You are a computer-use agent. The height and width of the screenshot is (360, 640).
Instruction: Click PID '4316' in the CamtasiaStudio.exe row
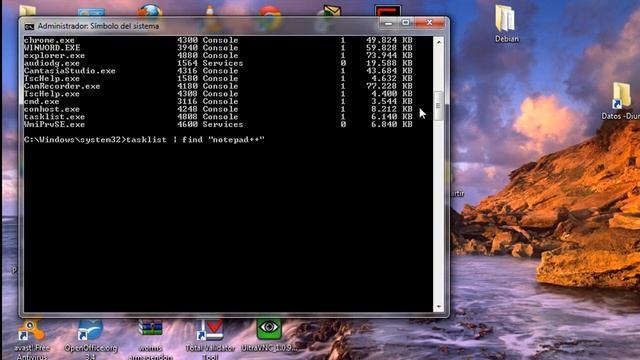coord(187,71)
